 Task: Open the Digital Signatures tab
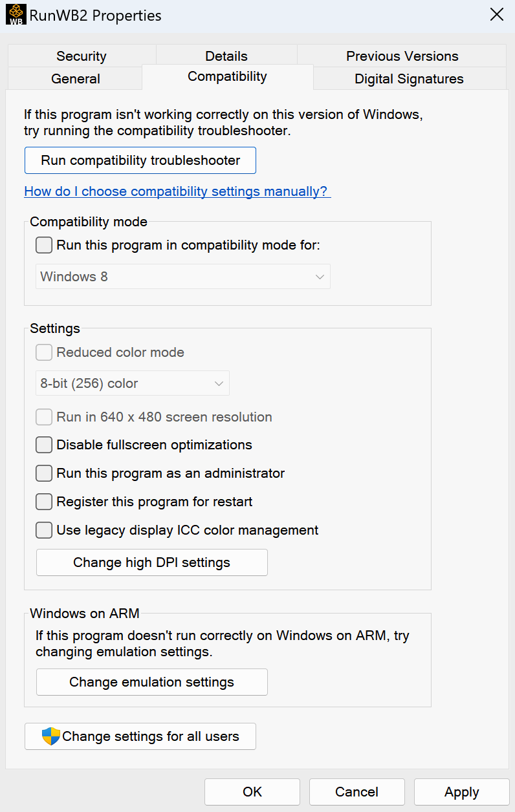pyautogui.click(x=409, y=78)
